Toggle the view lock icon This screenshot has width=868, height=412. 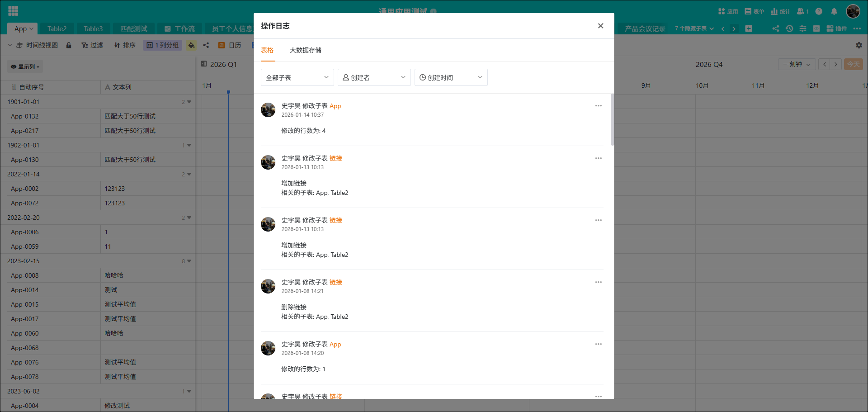tap(69, 45)
